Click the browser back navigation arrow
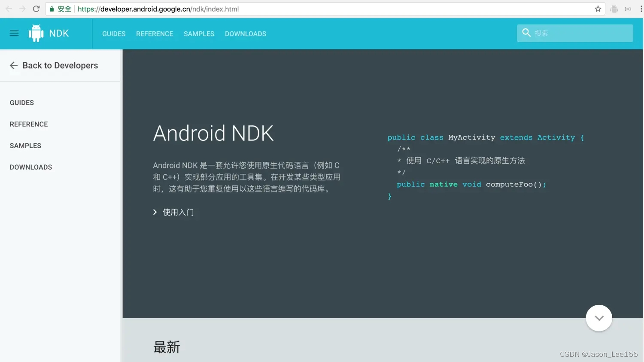The width and height of the screenshot is (644, 362). click(x=9, y=8)
